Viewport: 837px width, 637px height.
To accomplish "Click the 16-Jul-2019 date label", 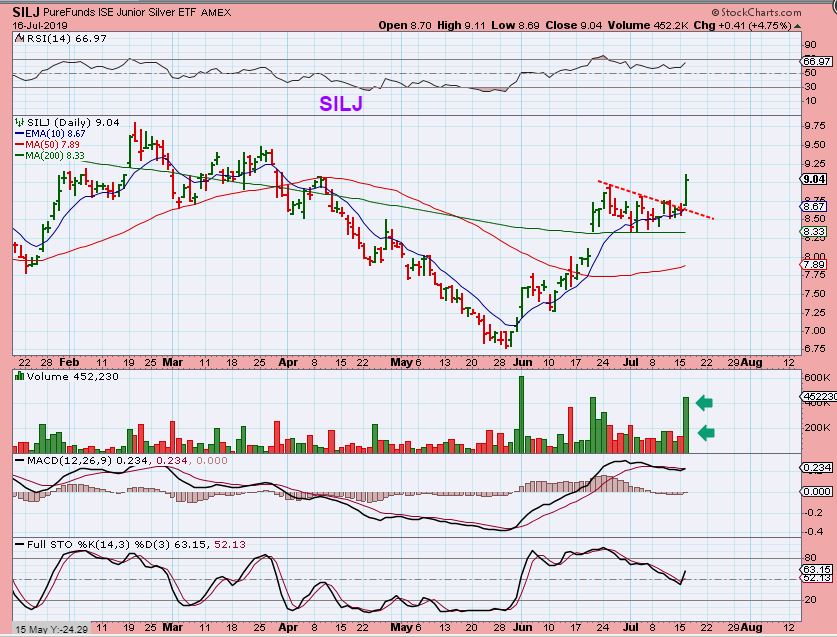I will click(x=40, y=25).
